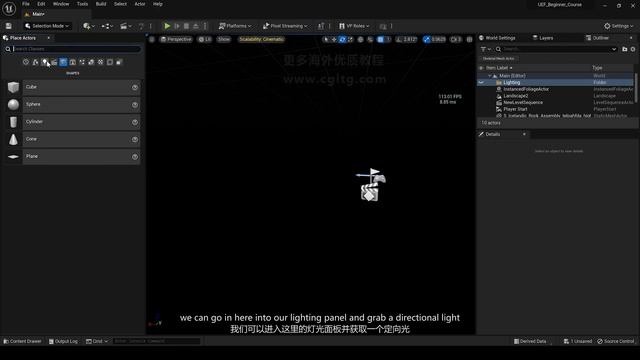Select the Cone shape row
This screenshot has height=360, width=640.
coord(73,139)
